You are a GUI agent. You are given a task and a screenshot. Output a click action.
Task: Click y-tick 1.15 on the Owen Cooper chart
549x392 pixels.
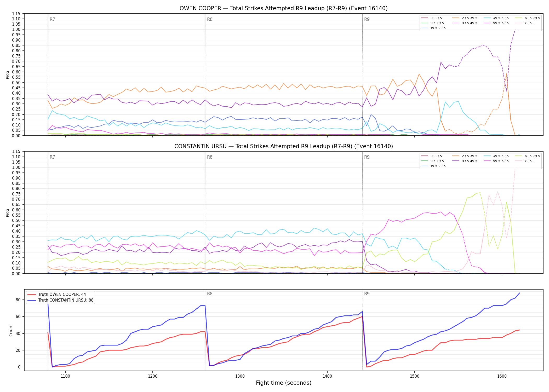[x=16, y=14]
